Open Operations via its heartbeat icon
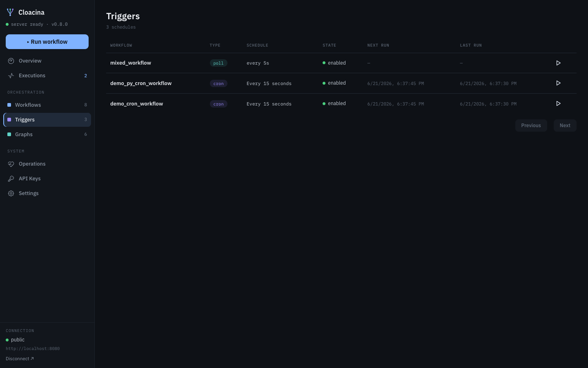 tap(11, 164)
